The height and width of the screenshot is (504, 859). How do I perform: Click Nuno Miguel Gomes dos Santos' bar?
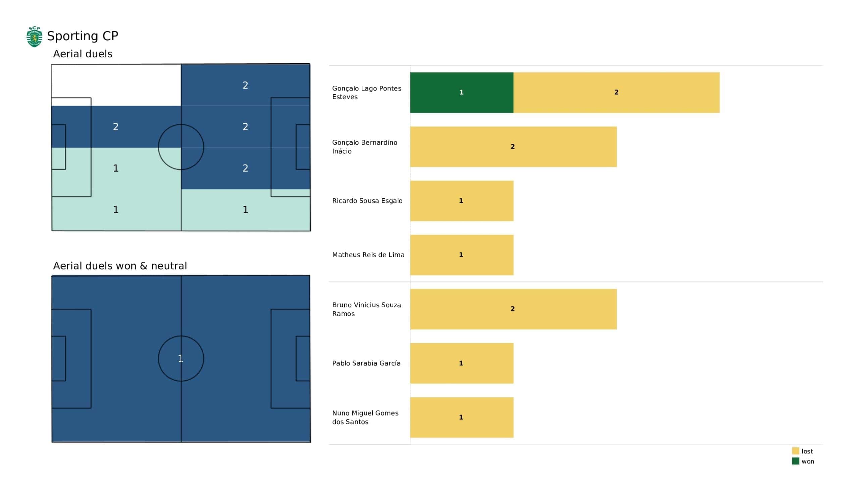(461, 417)
